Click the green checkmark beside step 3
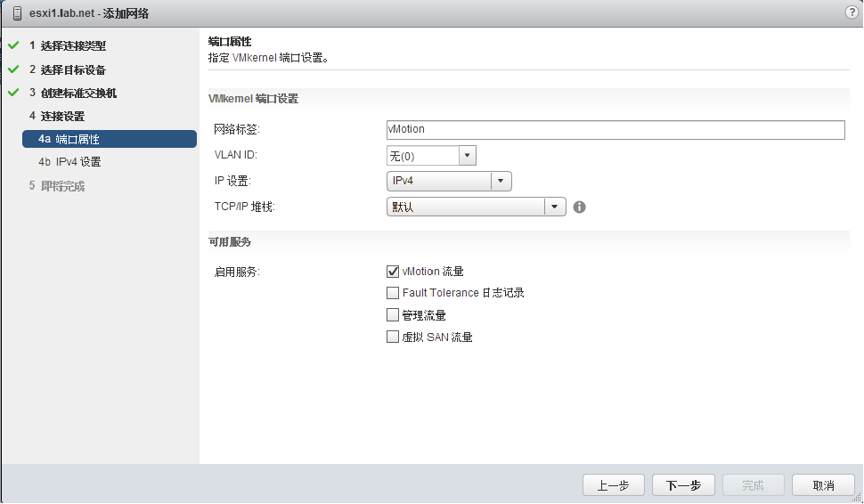The width and height of the screenshot is (864, 504). 13,92
